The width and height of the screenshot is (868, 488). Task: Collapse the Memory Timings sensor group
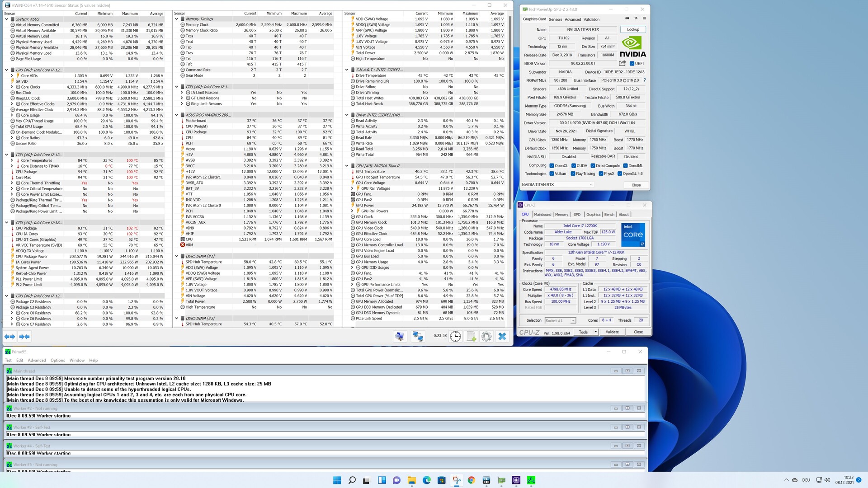click(x=177, y=19)
